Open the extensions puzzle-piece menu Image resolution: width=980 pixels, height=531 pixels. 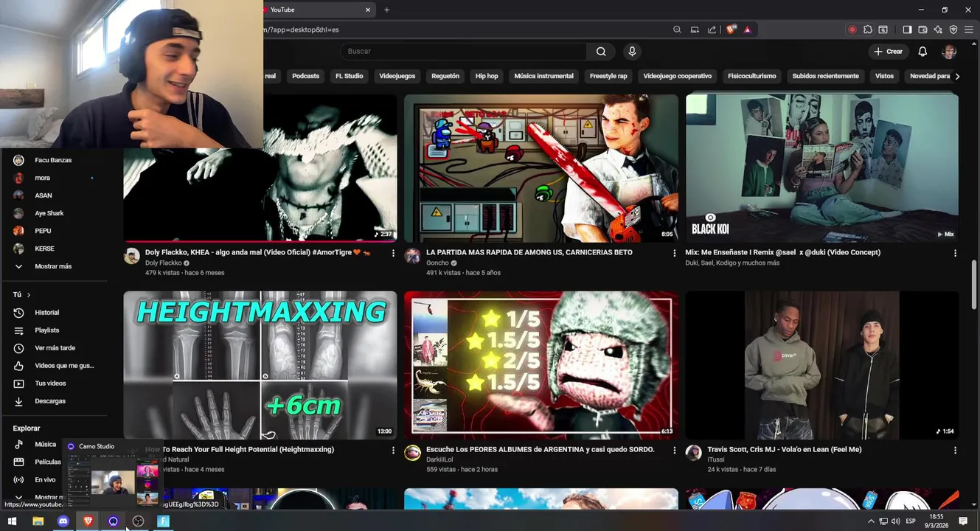[868, 29]
